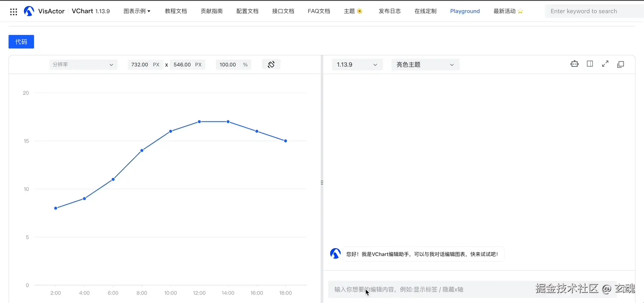Open the apps grid menu icon
644x303 pixels.
point(14,11)
